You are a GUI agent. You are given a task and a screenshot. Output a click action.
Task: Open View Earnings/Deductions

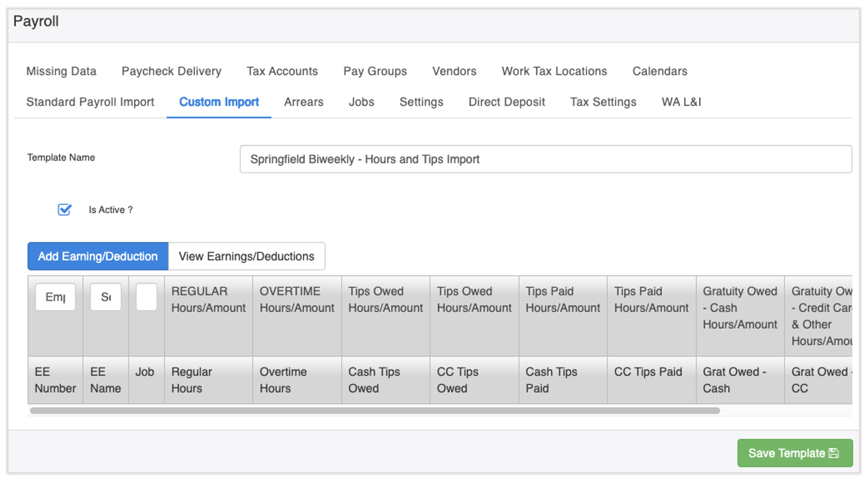(x=246, y=256)
